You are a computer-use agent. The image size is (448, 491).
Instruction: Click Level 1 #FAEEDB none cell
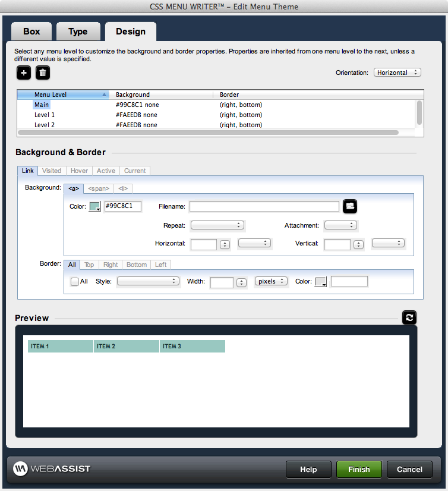point(137,115)
